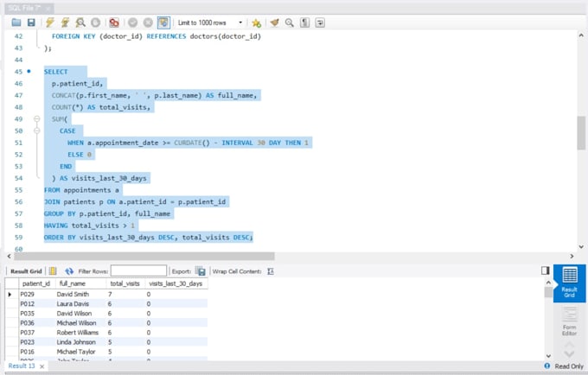588x375 pixels.
Task: Select the Form Editor view button
Action: (569, 321)
